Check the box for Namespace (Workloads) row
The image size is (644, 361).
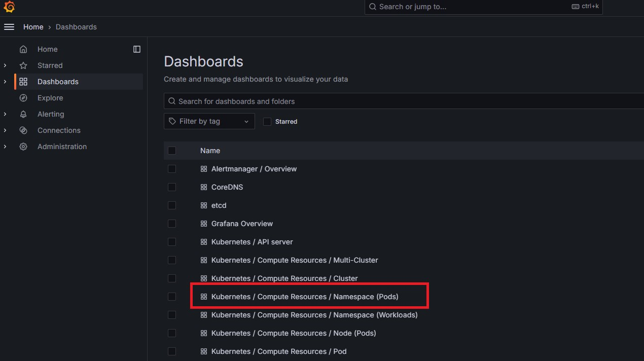coord(172,315)
